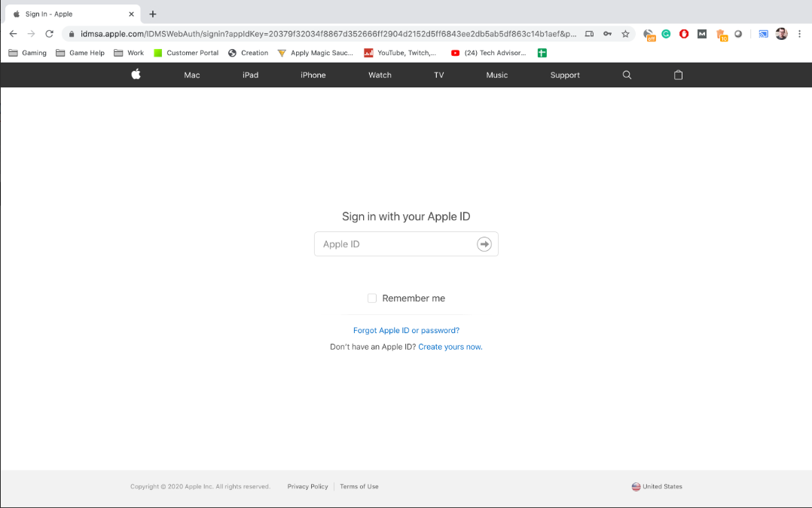This screenshot has width=812, height=508.
Task: Reload the page with refresh icon
Action: tap(49, 34)
